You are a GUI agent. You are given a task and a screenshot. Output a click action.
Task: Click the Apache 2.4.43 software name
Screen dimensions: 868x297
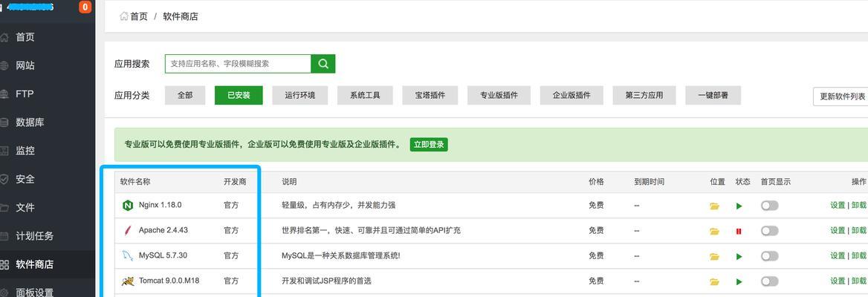pyautogui.click(x=163, y=231)
